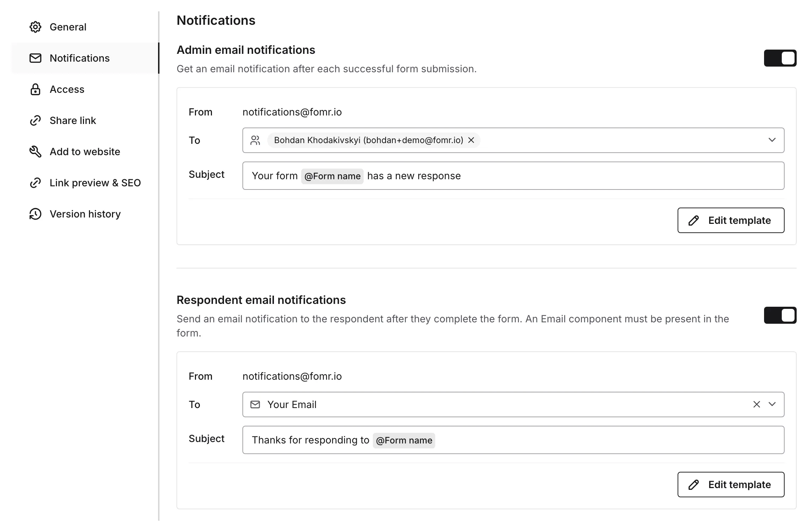Click the clock icon beside Version history
Image resolution: width=808 pixels, height=532 pixels.
[35, 214]
